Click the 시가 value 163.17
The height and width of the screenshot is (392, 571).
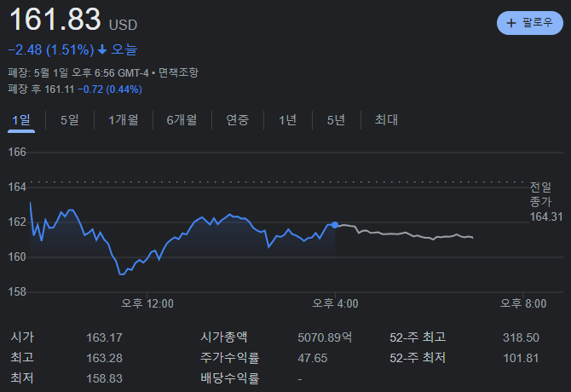(x=104, y=337)
